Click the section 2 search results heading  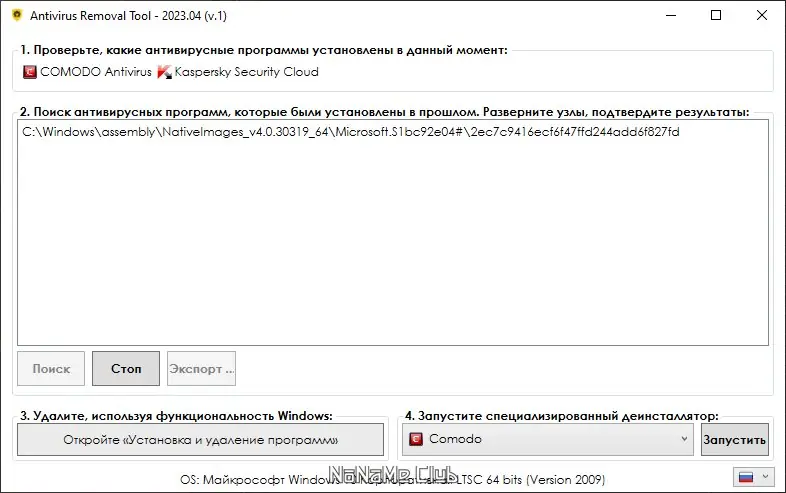tap(384, 112)
